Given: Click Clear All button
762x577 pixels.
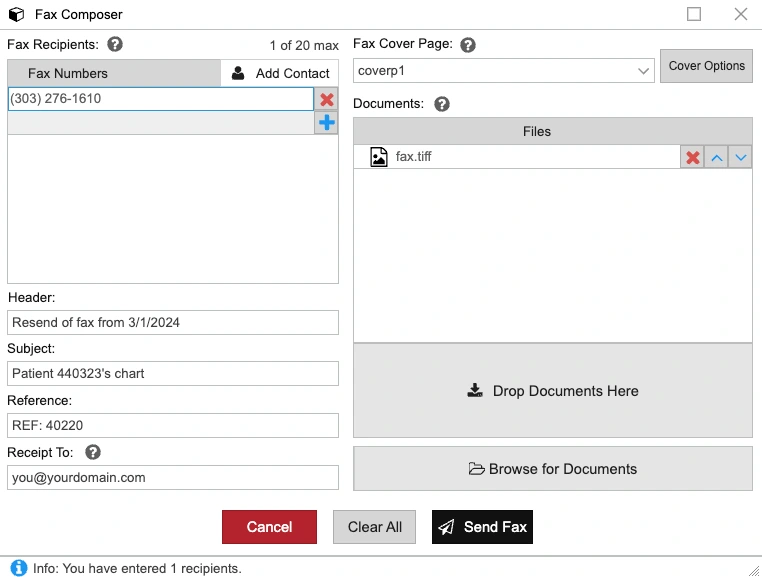Looking at the screenshot, I should coord(374,527).
